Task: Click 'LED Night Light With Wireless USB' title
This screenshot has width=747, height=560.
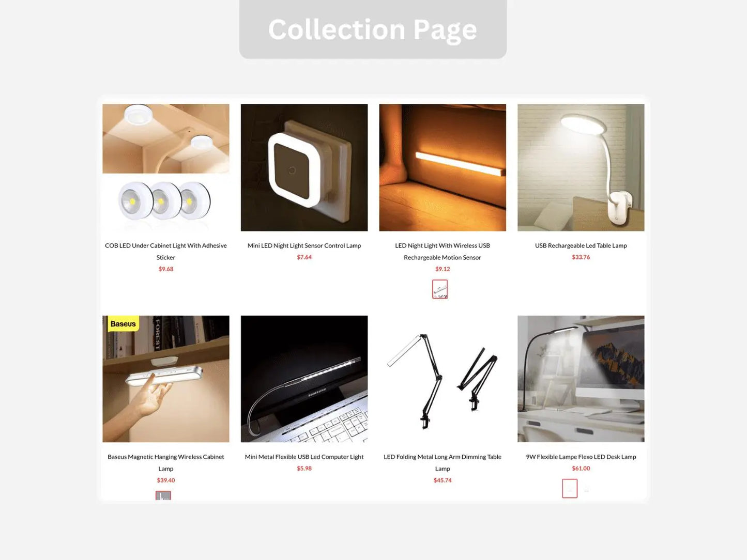Action: pos(443,252)
